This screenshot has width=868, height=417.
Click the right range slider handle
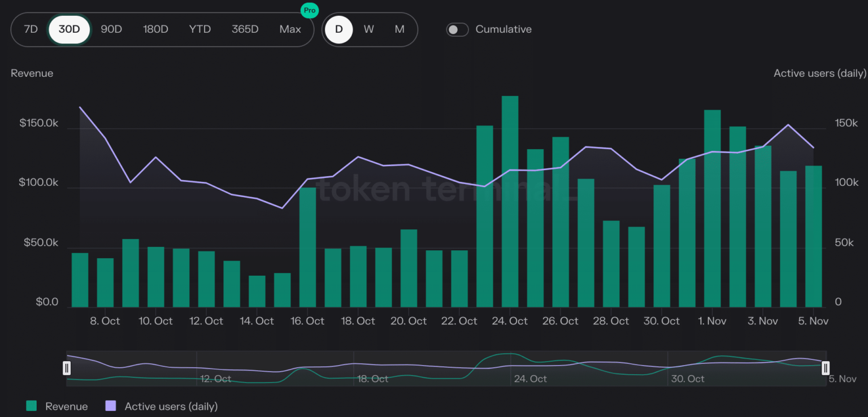click(x=826, y=368)
